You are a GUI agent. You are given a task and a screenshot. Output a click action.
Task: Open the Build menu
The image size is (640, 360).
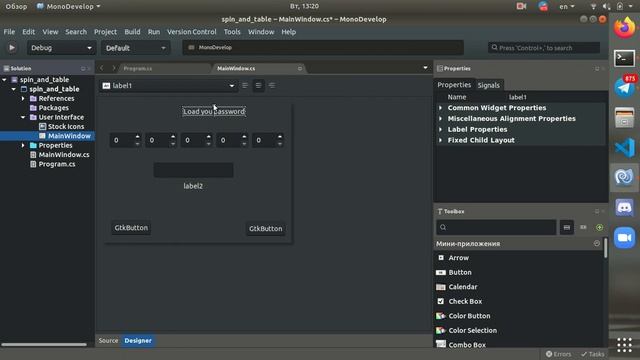[132, 32]
